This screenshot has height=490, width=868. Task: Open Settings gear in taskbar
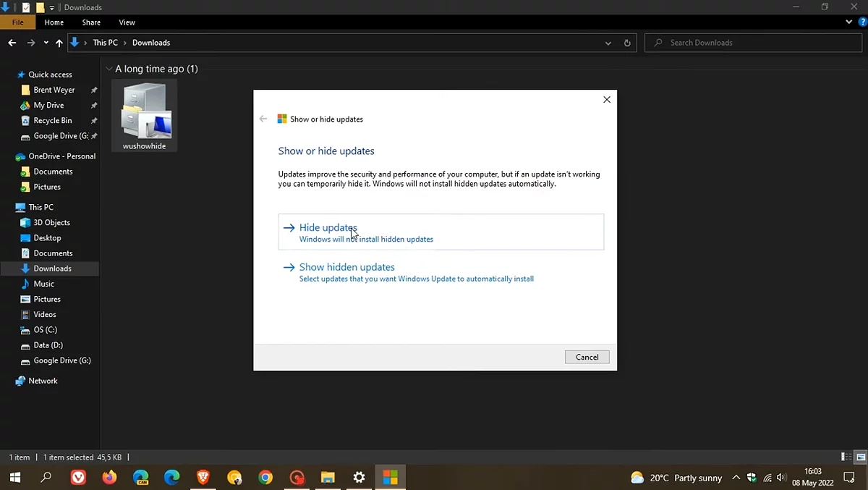tap(359, 478)
